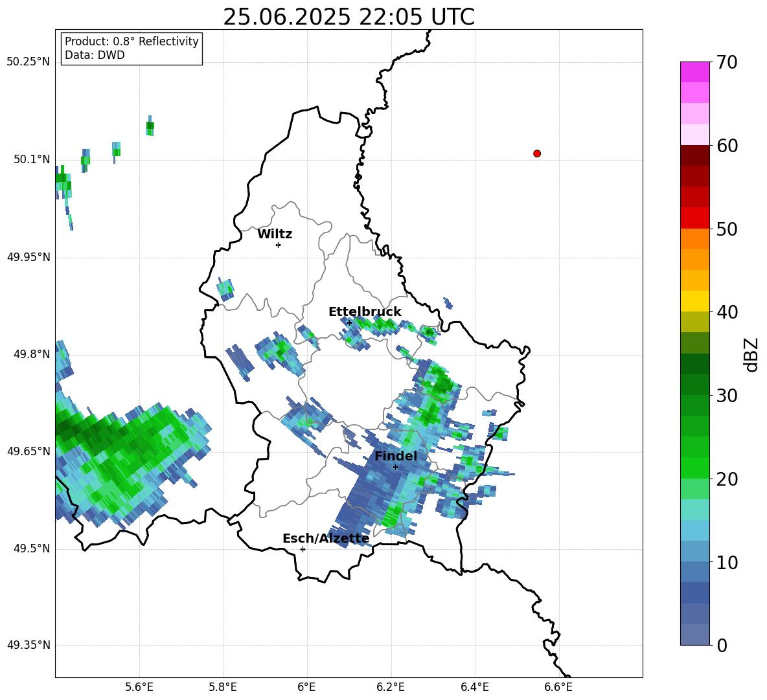767x700 pixels.
Task: Click the colorbar tick label 40
Action: click(727, 312)
